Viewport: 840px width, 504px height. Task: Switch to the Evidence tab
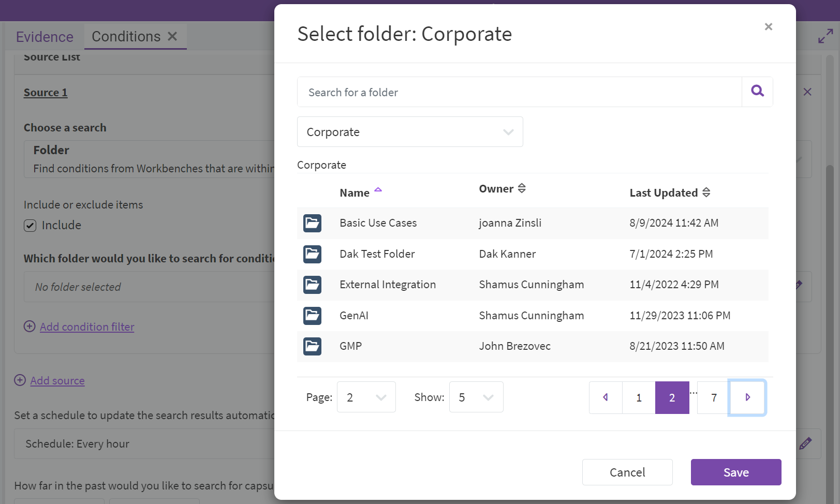click(x=45, y=37)
